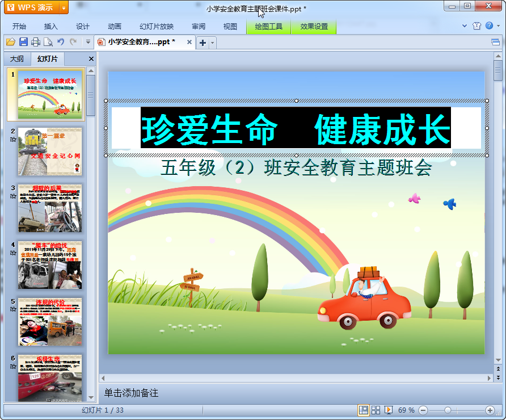
Task: Open the 幻灯片放映 ribbon tab
Action: pos(157,27)
